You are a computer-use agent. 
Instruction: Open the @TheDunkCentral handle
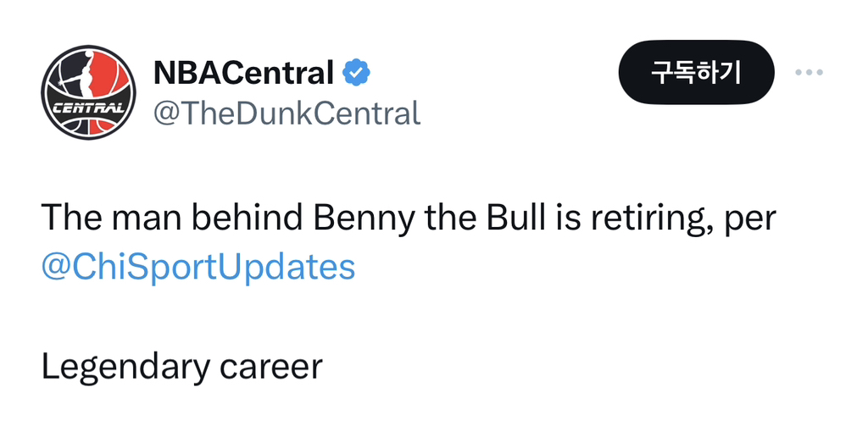287,113
